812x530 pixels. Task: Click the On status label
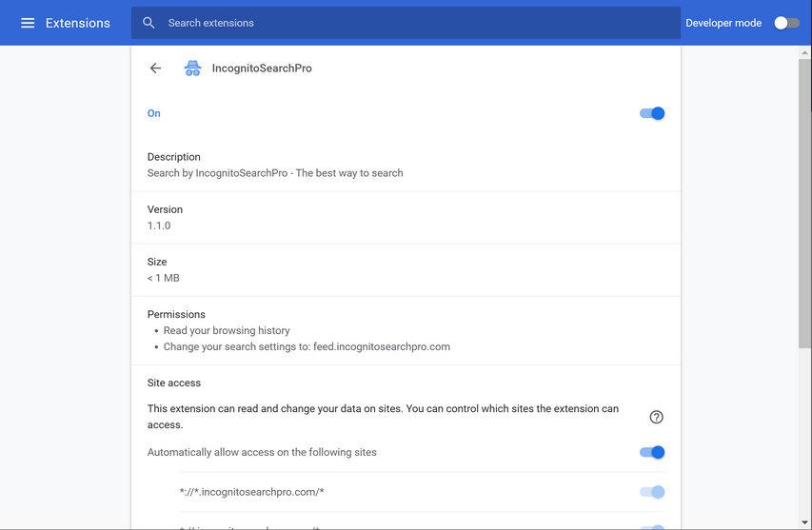(154, 113)
